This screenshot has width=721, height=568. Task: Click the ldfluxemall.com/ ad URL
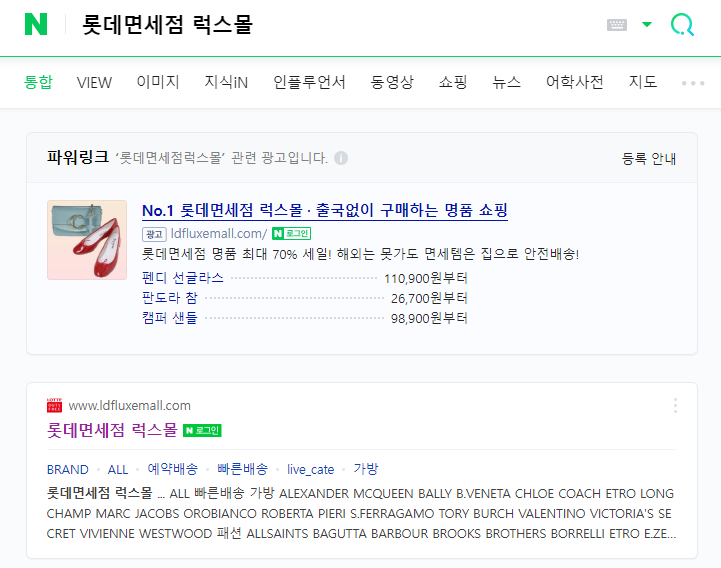click(219, 234)
